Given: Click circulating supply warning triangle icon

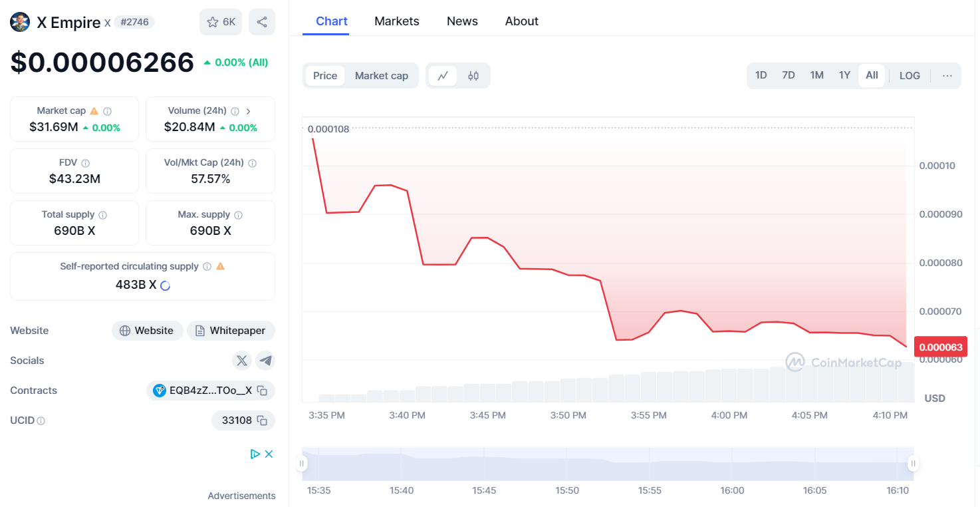Looking at the screenshot, I should click(220, 267).
